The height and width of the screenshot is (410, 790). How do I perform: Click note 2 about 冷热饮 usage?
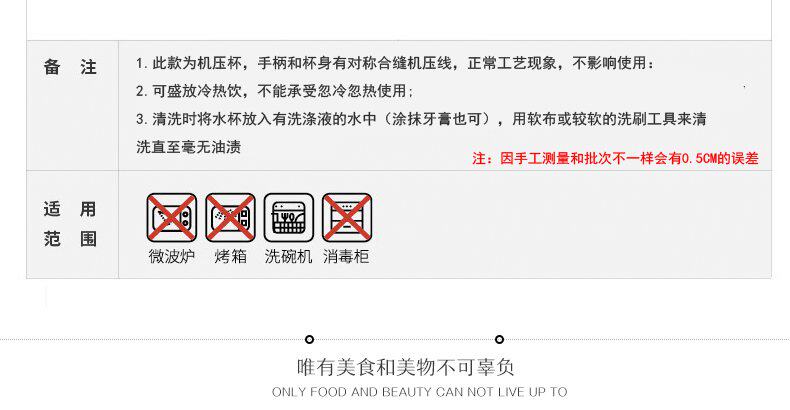(x=275, y=91)
